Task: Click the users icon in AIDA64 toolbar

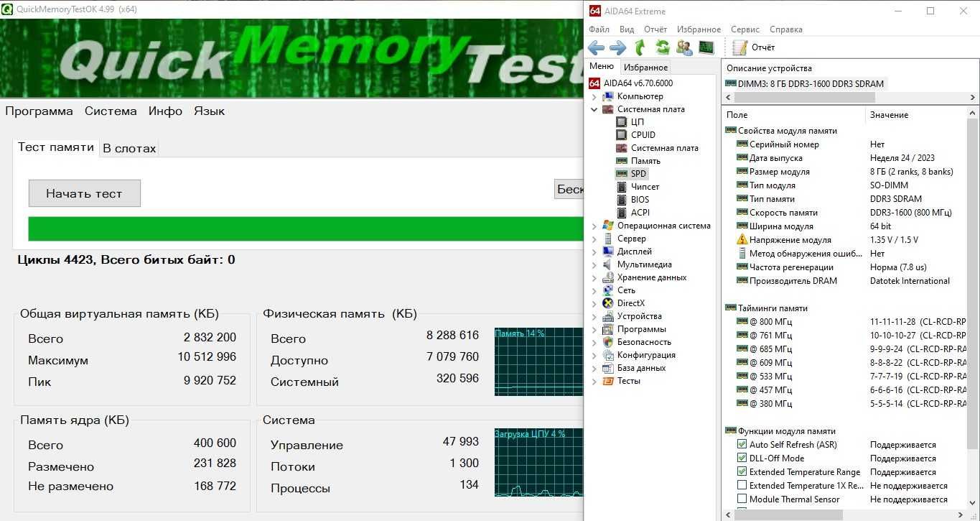Action: [684, 48]
